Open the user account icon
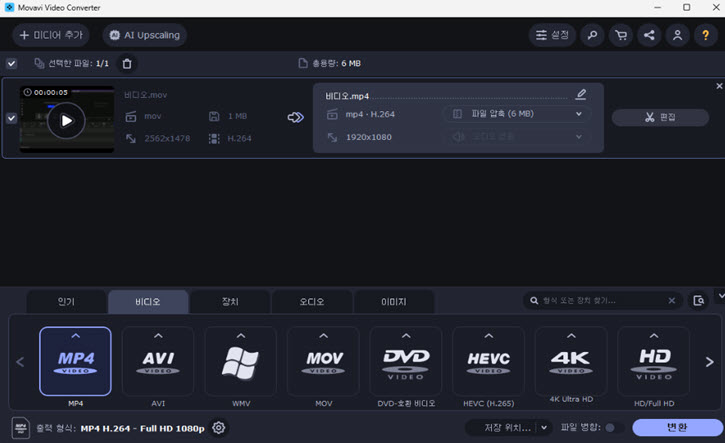Image resolution: width=725 pixels, height=443 pixels. (x=677, y=35)
